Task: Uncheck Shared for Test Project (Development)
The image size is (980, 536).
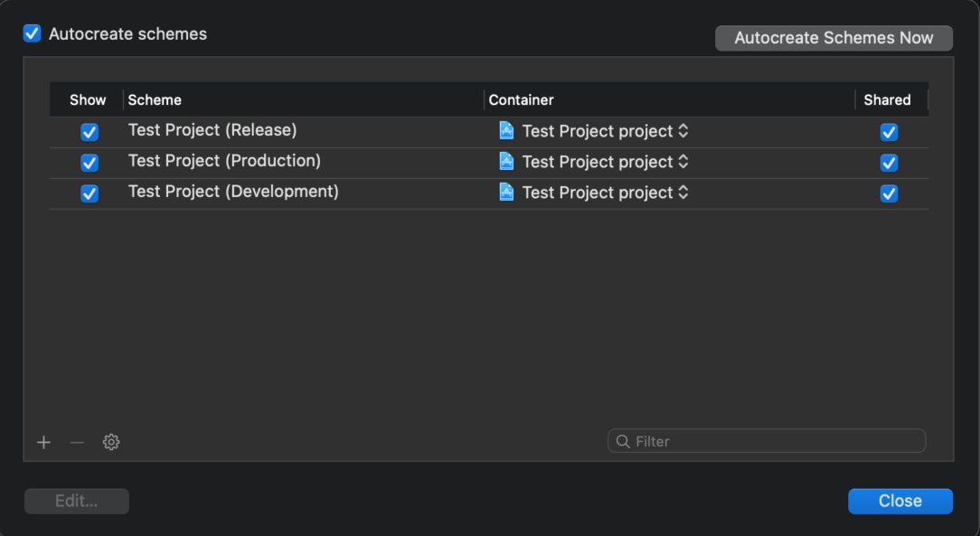Action: click(x=889, y=193)
